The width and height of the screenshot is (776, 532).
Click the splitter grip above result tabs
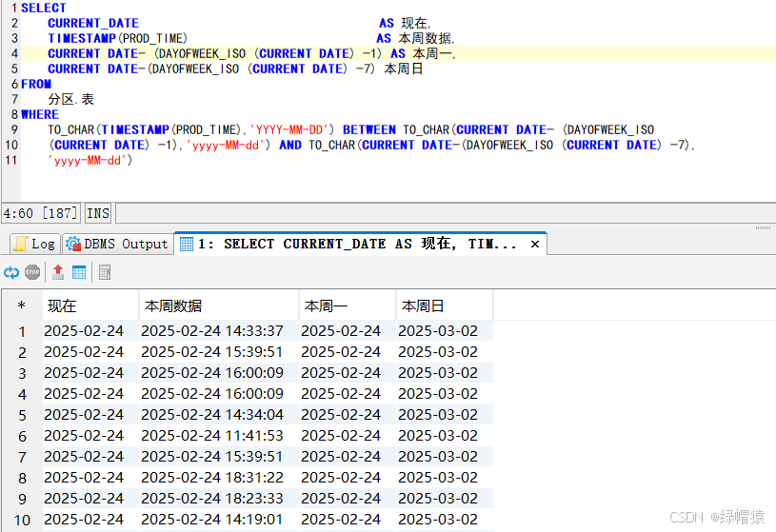[x=763, y=227]
